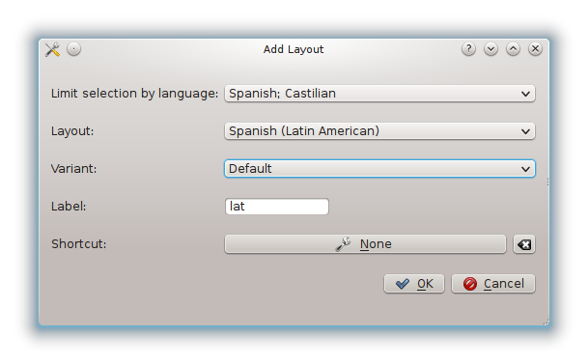Toggle the round pin button in title bar
The width and height of the screenshot is (588, 364).
point(74,49)
